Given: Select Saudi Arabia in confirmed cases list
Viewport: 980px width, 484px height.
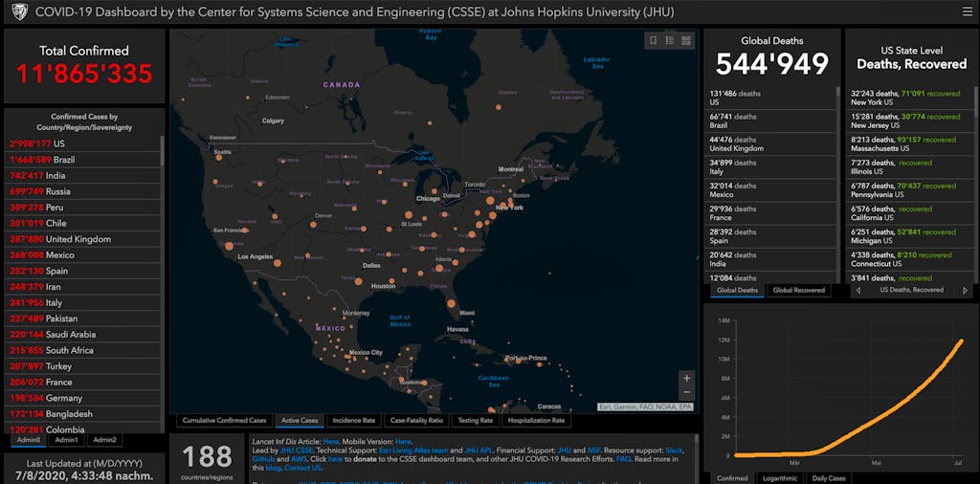Looking at the screenshot, I should [82, 335].
